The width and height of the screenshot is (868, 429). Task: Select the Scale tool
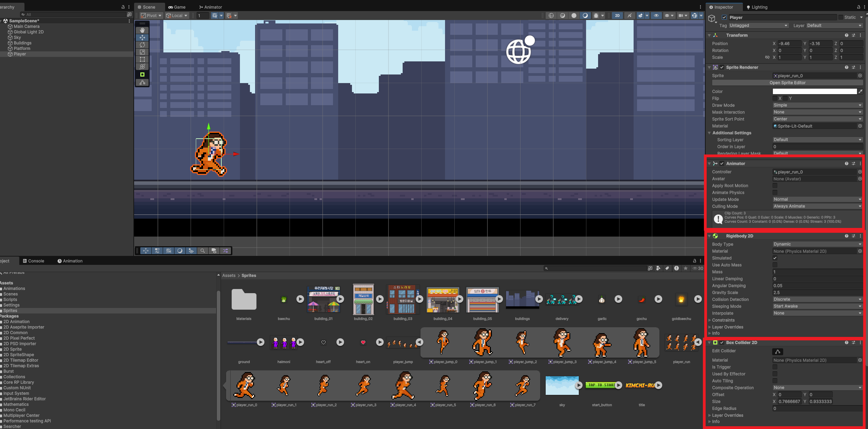coord(142,52)
